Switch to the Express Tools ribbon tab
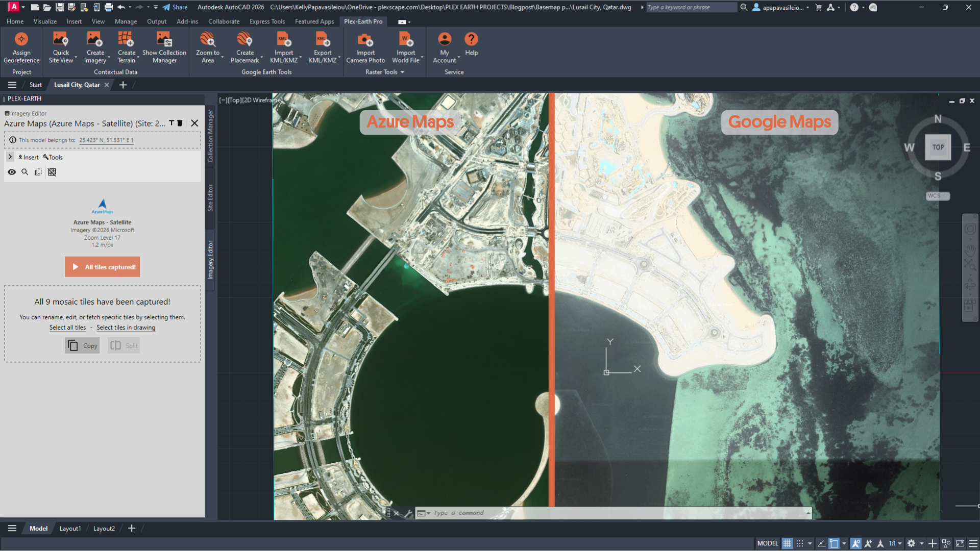The height and width of the screenshot is (551, 980). (x=267, y=21)
